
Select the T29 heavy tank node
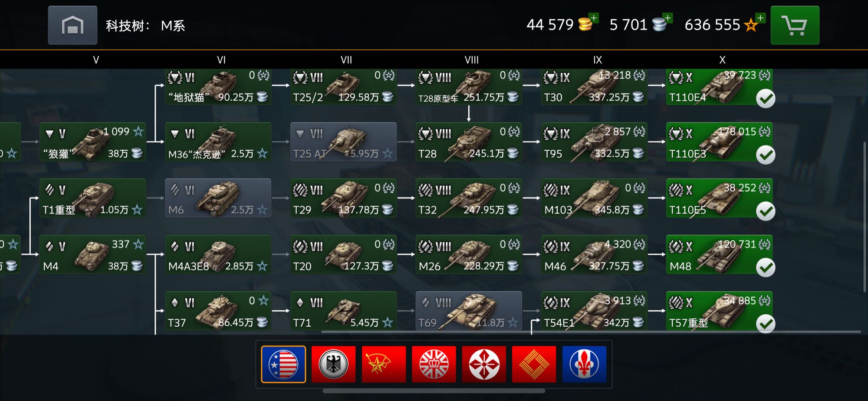click(x=343, y=198)
